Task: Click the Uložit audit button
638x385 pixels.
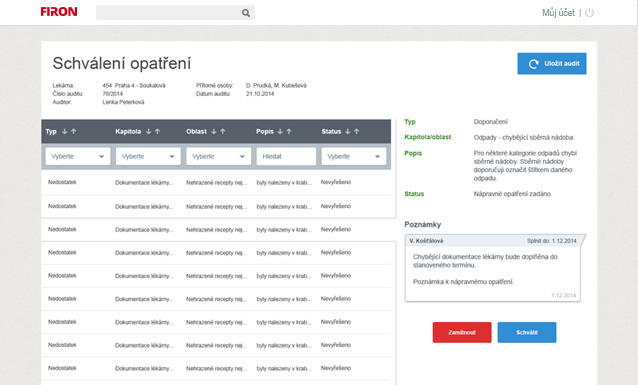Action: click(552, 63)
